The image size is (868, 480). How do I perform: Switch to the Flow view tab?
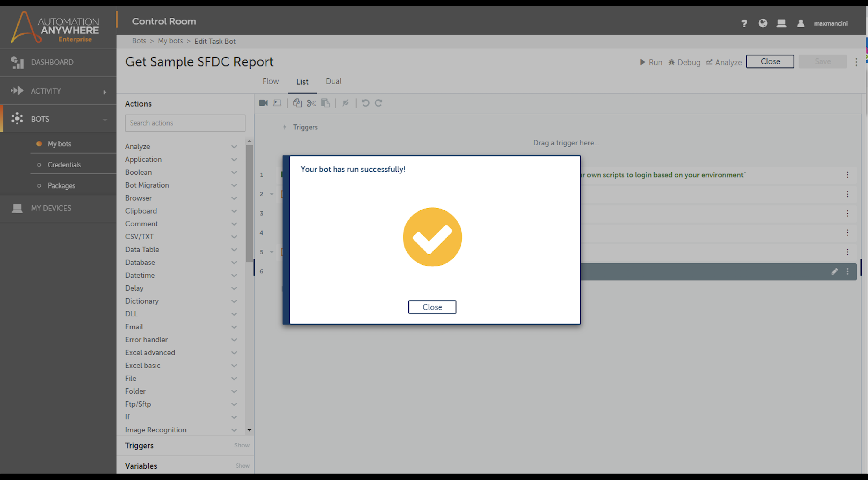coord(271,82)
